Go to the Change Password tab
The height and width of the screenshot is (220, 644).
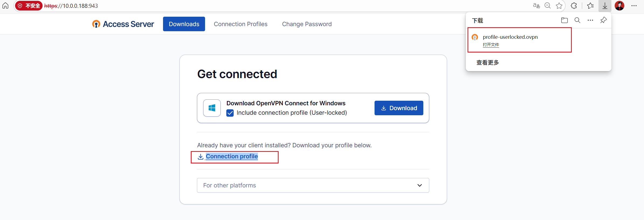click(307, 24)
